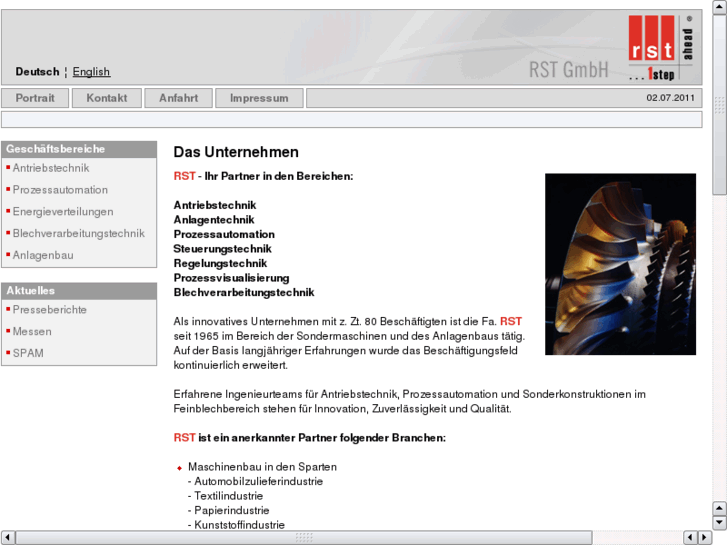This screenshot has height=545, width=727.
Task: Click the RST logo in the header
Action: pyautogui.click(x=661, y=47)
